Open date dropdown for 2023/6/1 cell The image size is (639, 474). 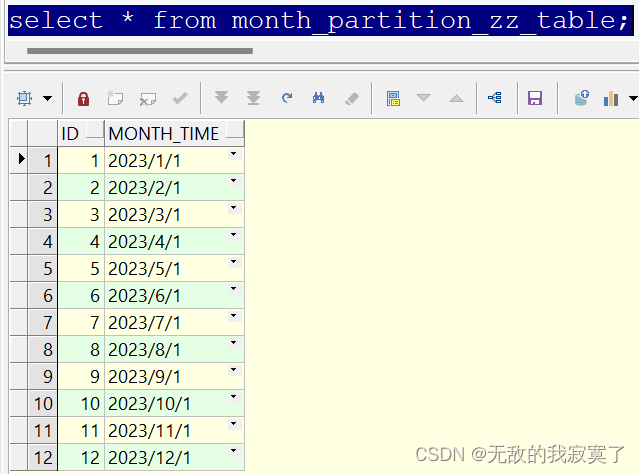click(x=234, y=289)
